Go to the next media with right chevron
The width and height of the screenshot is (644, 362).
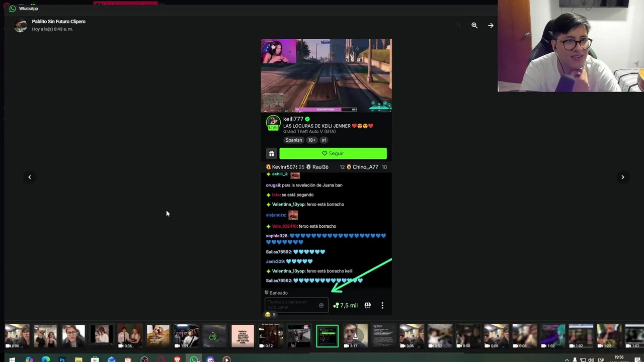point(622,177)
